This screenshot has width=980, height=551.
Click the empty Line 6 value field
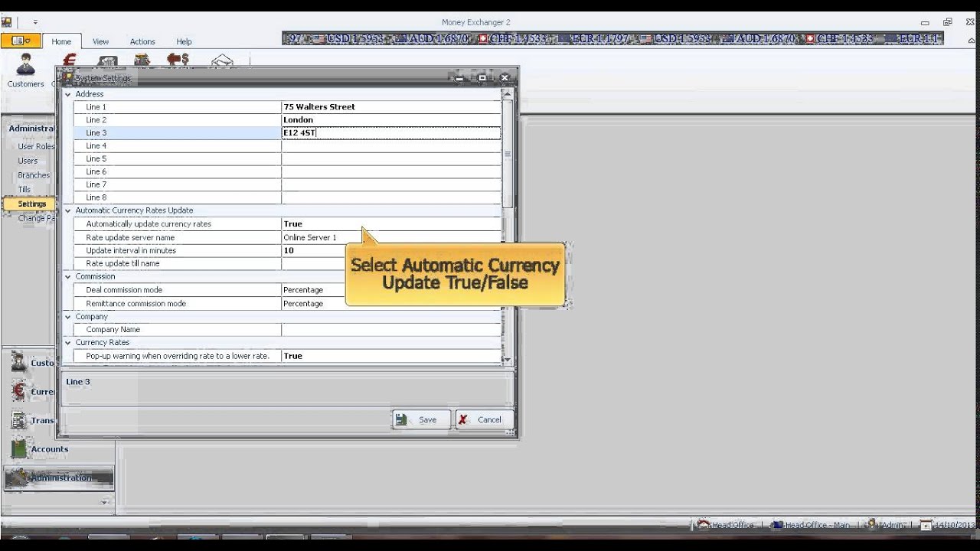(x=391, y=172)
